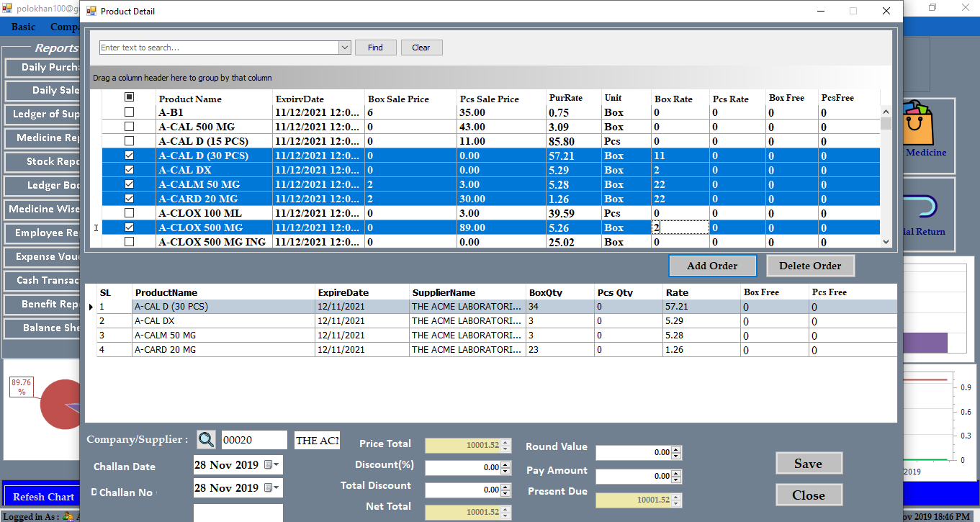The width and height of the screenshot is (980, 522).
Task: Uncheck the A-CLOX 500 MG checkbox
Action: tap(130, 228)
